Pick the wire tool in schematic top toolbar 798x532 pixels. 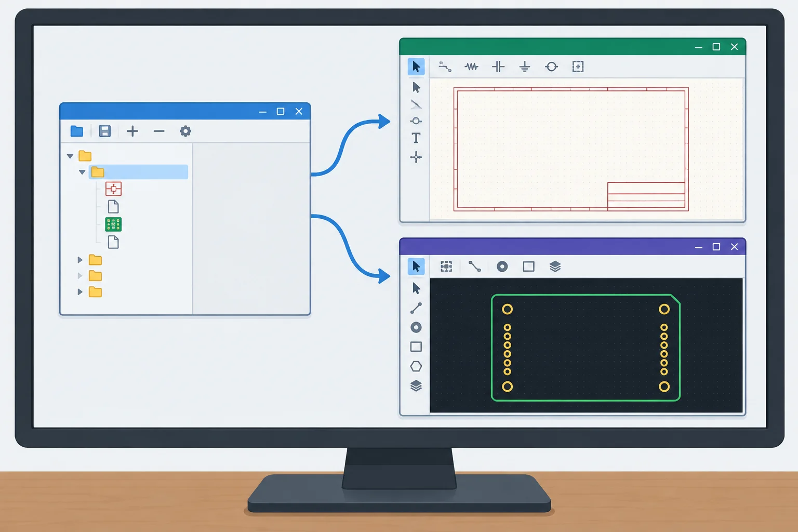point(445,66)
